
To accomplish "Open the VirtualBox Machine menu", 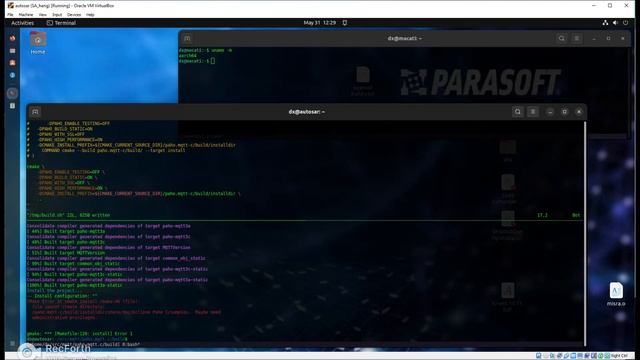I will pyautogui.click(x=26, y=15).
